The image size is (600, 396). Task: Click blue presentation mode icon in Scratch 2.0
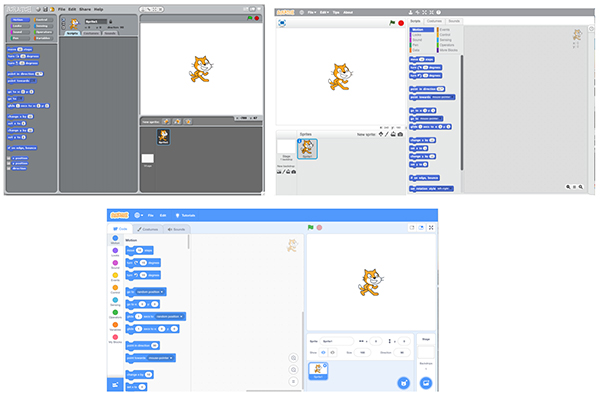pos(282,23)
